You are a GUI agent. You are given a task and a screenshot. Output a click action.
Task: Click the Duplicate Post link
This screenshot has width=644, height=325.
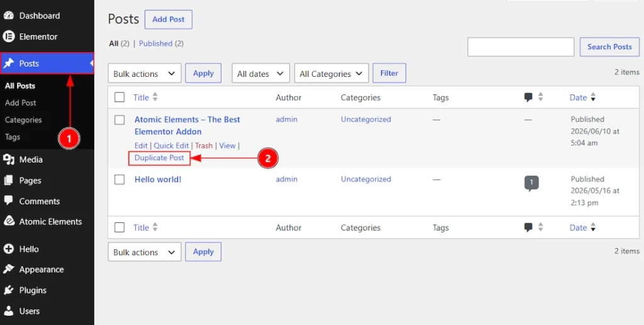click(159, 158)
